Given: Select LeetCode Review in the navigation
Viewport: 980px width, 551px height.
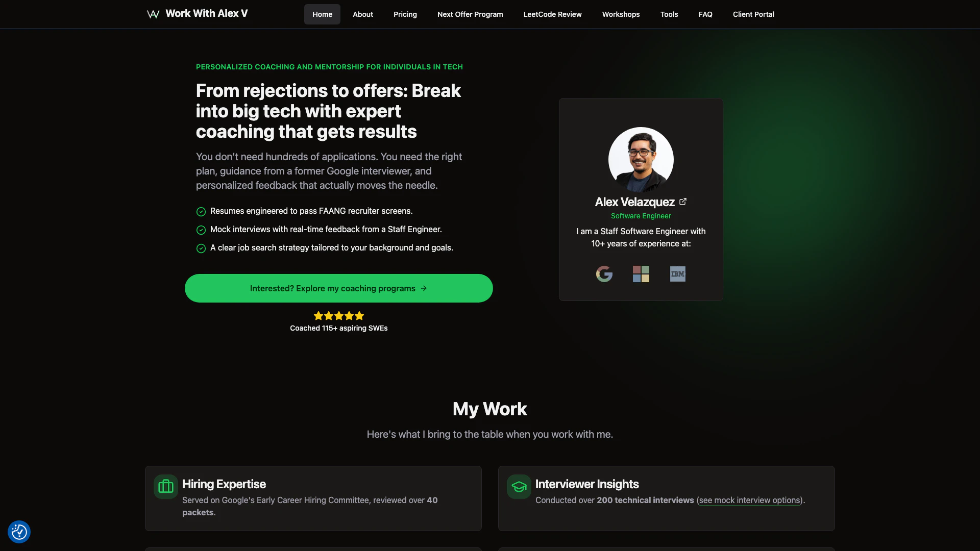Looking at the screenshot, I should [x=553, y=14].
